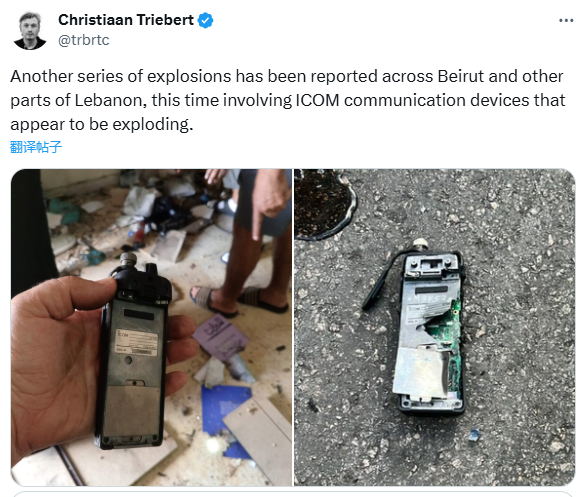583x497 pixels.
Task: Click the word "ICOM" in tweet text
Action: click(318, 100)
